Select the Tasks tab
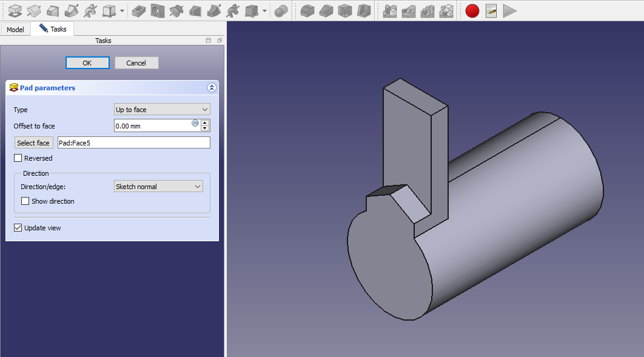The width and height of the screenshot is (644, 357). coord(53,29)
